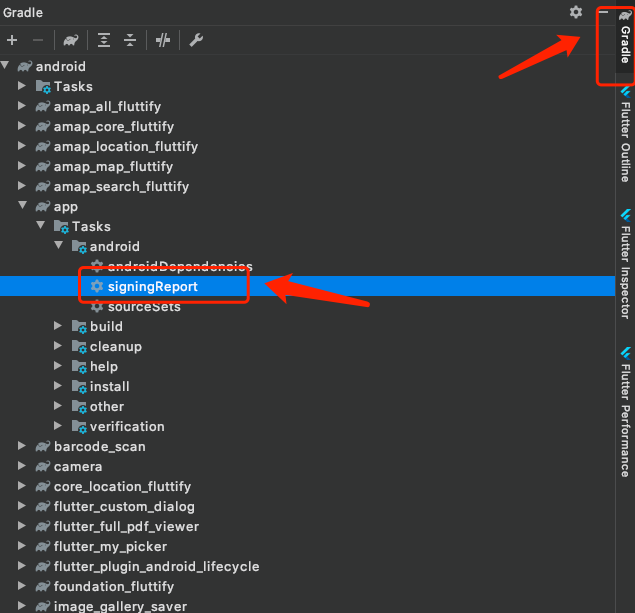The height and width of the screenshot is (613, 635).
Task: Expand the install task group
Action: click(58, 385)
